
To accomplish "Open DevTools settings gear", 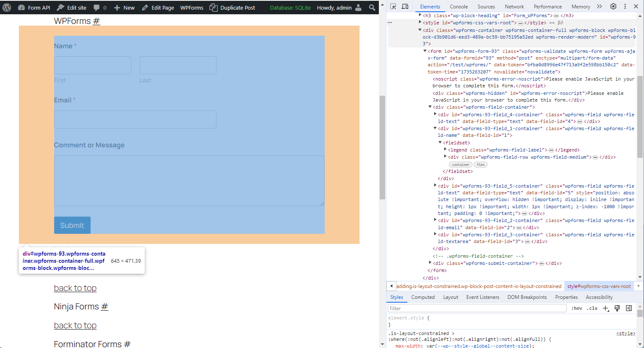I will 613,7.
